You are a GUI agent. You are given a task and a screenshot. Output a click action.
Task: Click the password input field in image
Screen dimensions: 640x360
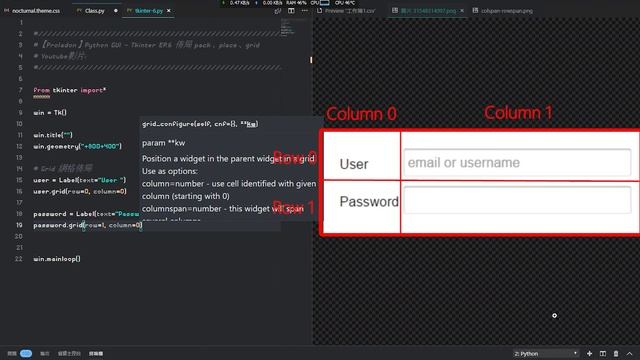517,200
